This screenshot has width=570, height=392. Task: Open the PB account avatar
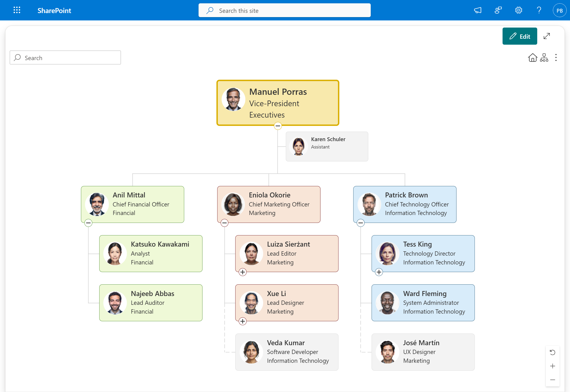tap(560, 10)
